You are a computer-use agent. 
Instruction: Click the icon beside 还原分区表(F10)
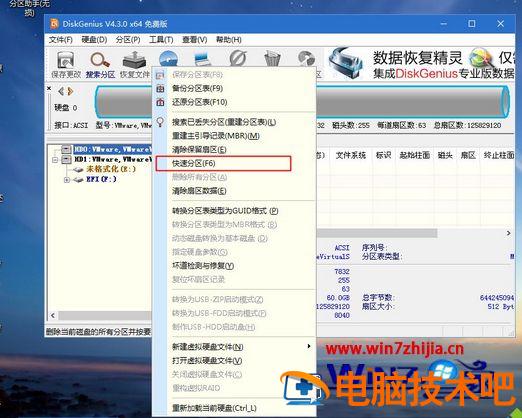160,102
